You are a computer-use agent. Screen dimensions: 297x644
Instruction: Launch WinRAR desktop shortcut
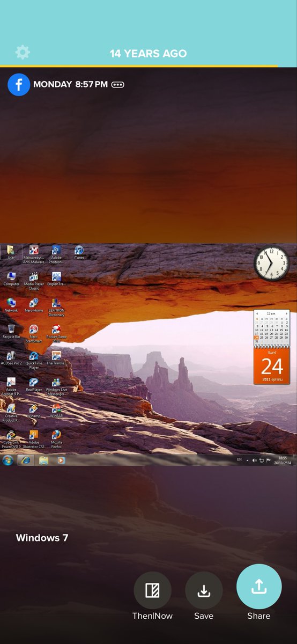point(56,411)
